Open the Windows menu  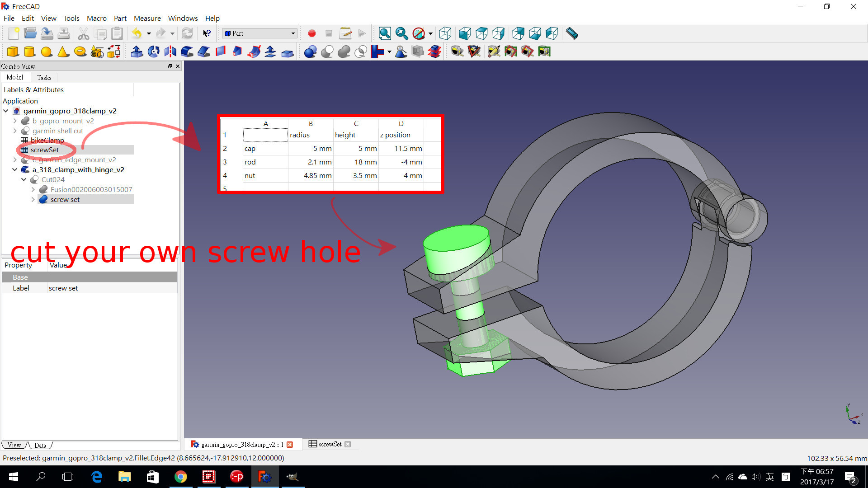183,18
